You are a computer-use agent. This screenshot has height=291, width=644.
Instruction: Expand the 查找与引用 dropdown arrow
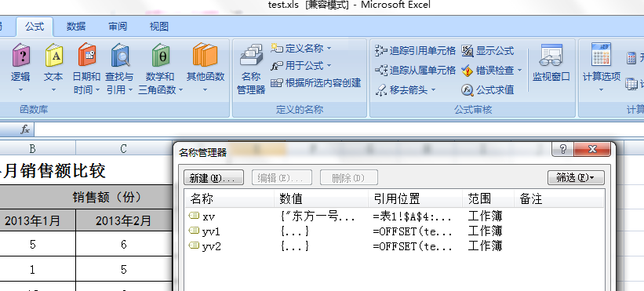click(130, 89)
